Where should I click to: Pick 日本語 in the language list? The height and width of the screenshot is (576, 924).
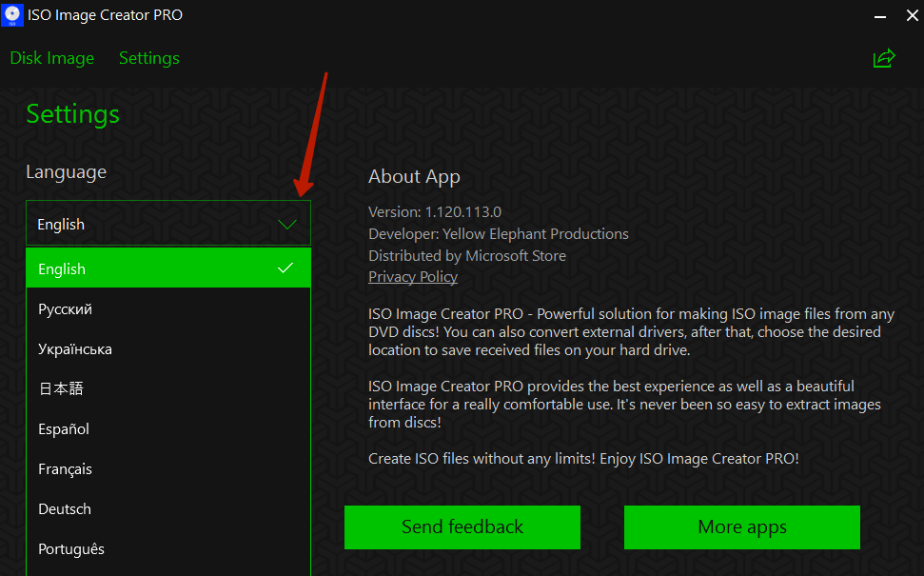point(167,388)
